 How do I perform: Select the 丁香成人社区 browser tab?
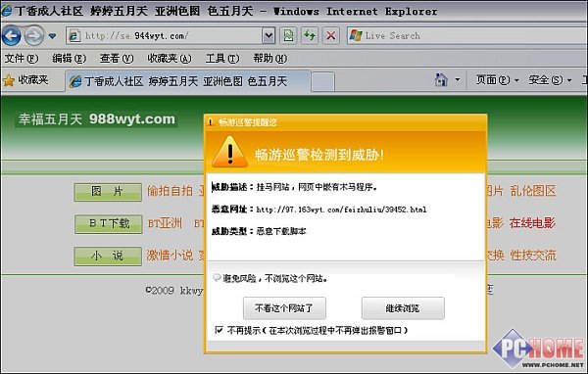pos(188,81)
